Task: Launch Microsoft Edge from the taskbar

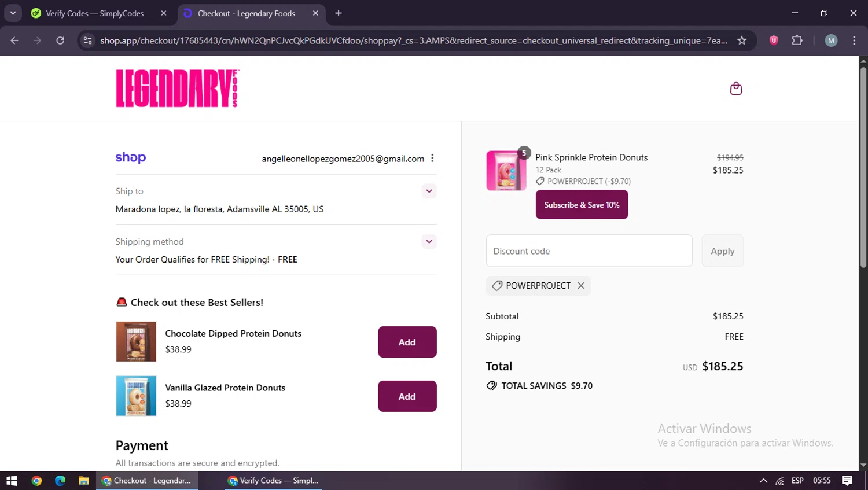Action: click(60, 481)
